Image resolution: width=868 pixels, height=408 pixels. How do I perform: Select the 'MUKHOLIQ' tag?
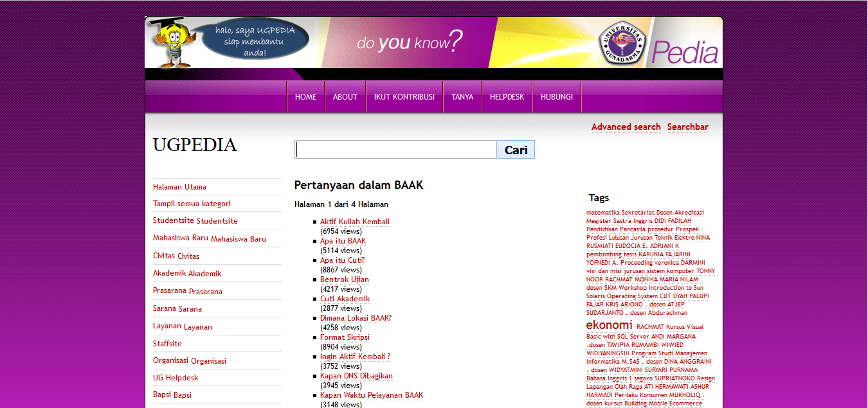(x=685, y=395)
